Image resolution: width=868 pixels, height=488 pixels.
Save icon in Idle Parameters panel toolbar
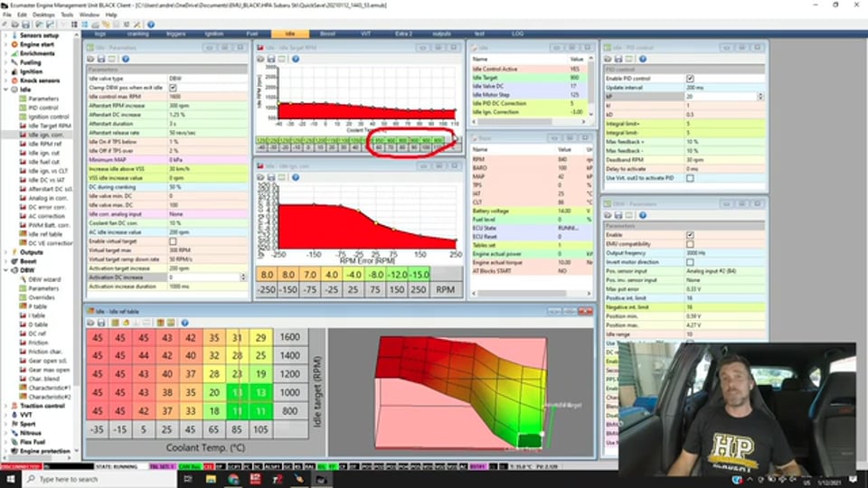coord(101,59)
